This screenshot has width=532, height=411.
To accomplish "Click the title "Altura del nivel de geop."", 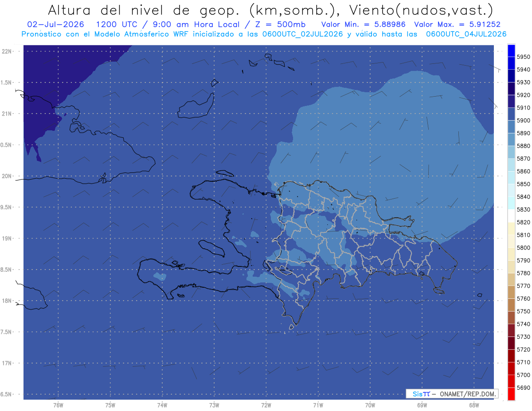I will [144, 10].
